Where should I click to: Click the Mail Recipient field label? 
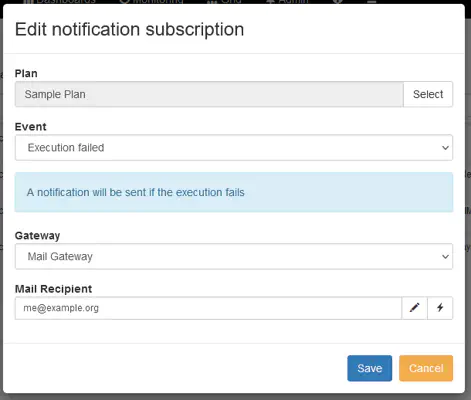[x=53, y=289]
